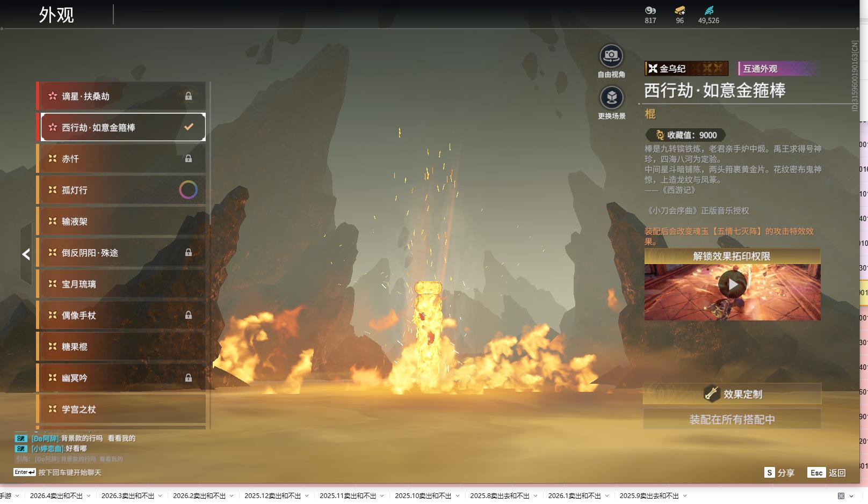Click the change scene icon
Viewport: 868px width, 504px height.
(611, 98)
